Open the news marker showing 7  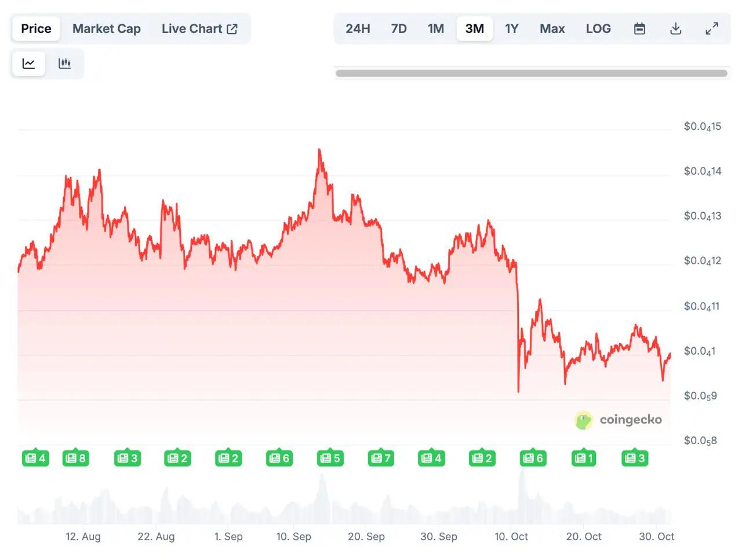[380, 458]
